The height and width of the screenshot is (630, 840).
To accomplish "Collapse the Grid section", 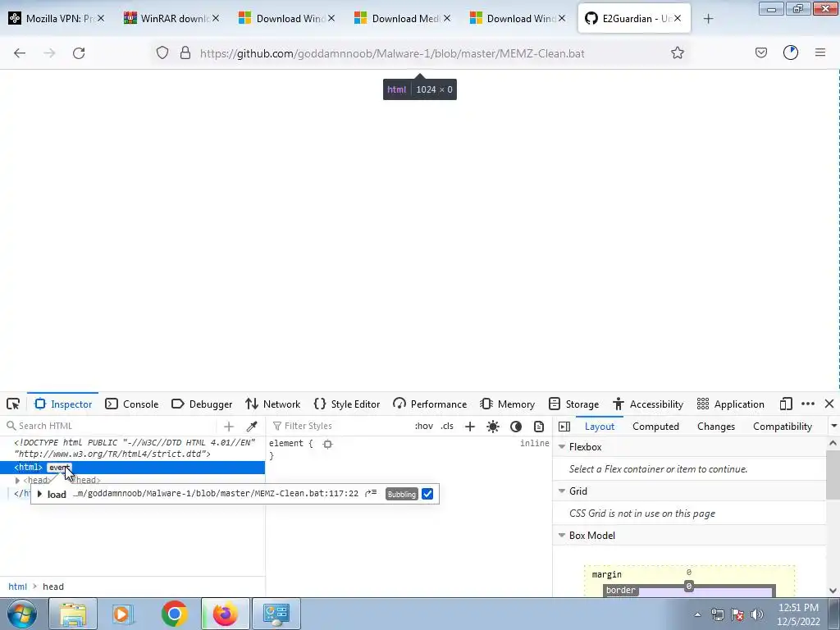I will pos(562,491).
